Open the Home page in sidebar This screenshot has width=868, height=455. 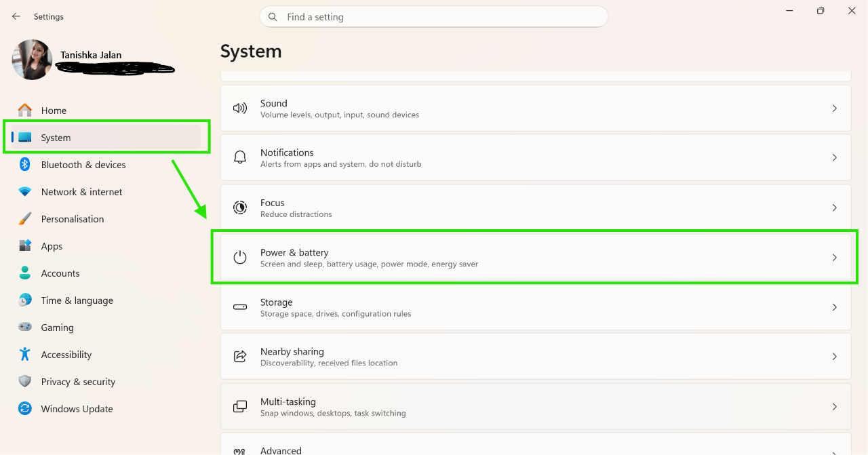click(106, 111)
